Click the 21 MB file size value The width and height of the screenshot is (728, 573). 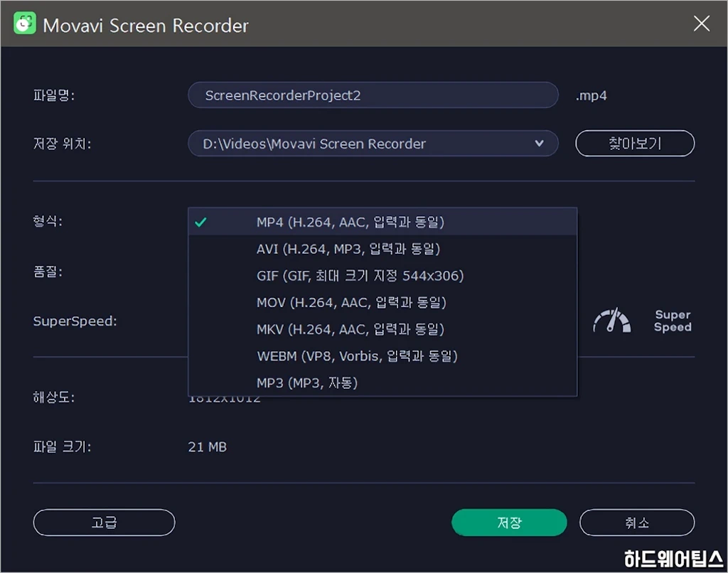coord(207,447)
